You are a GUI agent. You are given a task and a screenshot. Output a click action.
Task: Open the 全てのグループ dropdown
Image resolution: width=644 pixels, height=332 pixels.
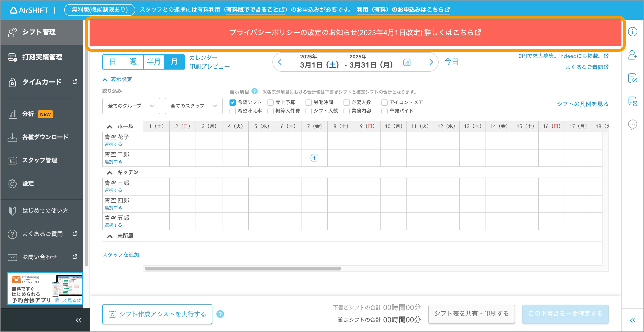(x=131, y=106)
